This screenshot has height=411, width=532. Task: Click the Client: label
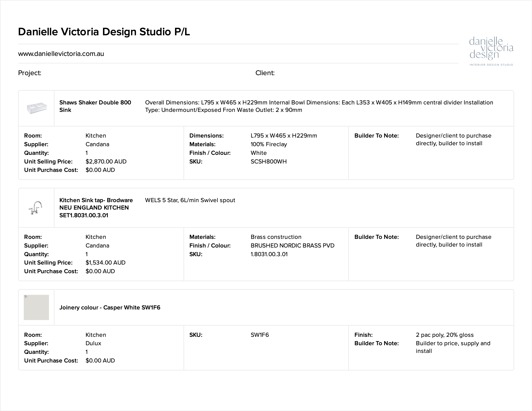click(x=265, y=73)
